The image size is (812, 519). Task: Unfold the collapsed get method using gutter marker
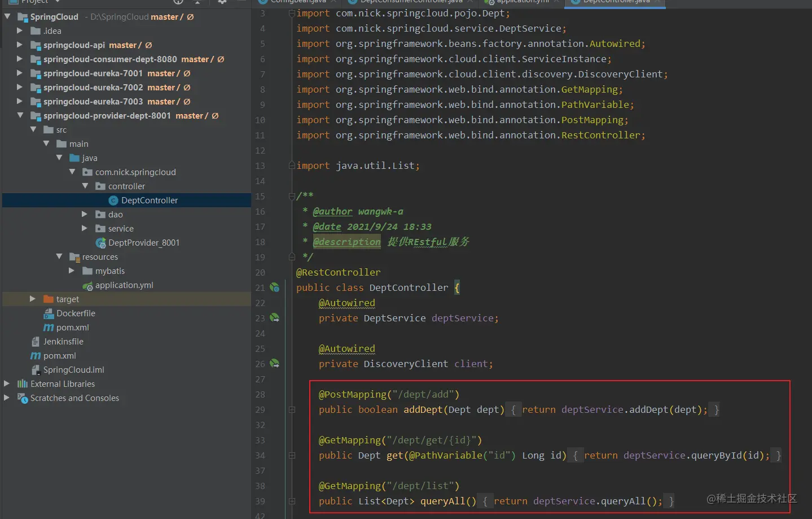click(x=292, y=456)
